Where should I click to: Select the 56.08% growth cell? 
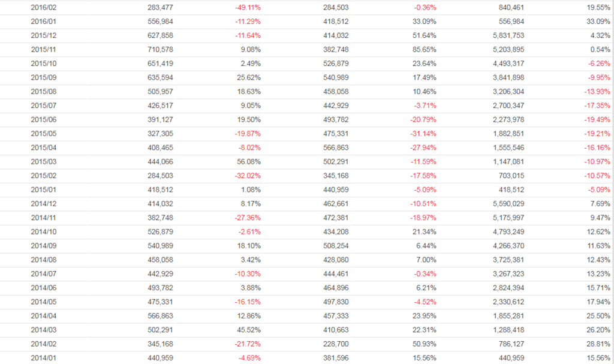click(x=249, y=161)
